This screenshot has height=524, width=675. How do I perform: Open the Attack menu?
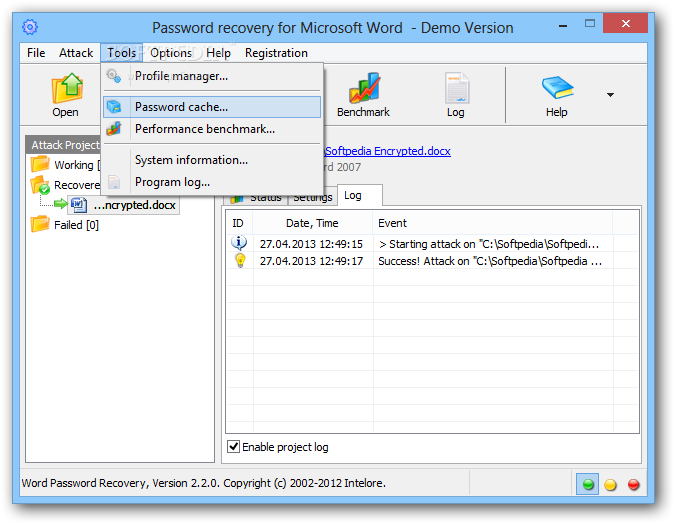76,53
